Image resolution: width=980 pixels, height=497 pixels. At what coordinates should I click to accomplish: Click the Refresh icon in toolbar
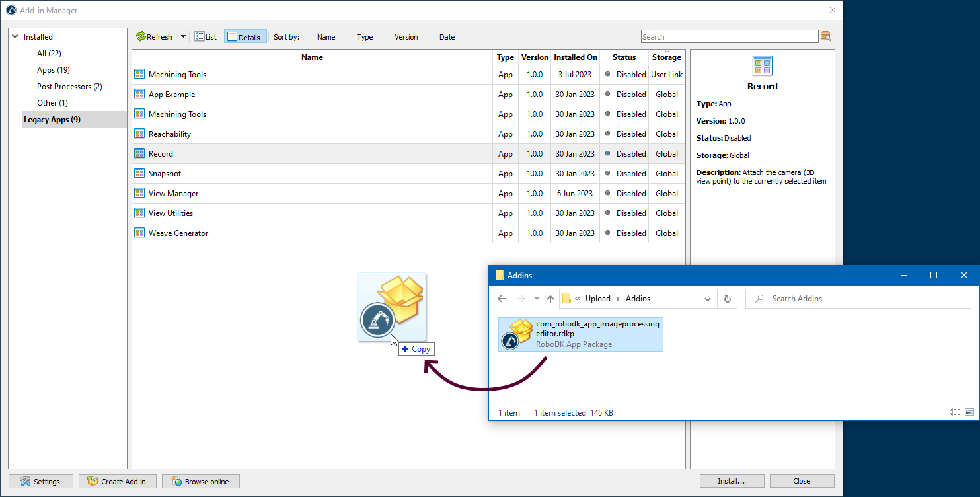point(141,37)
